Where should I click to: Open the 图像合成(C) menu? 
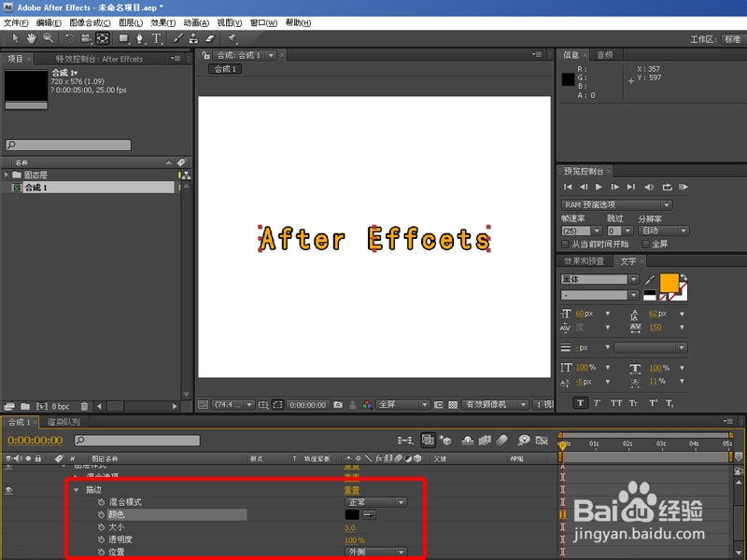(90, 22)
